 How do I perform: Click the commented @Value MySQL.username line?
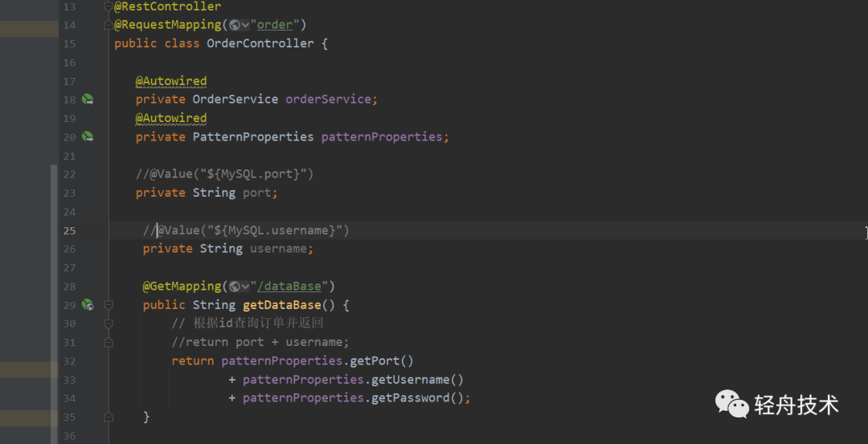tap(247, 230)
